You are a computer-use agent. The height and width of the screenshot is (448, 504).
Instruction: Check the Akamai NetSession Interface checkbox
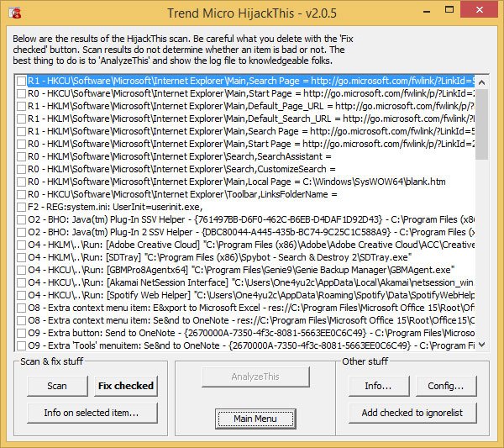22,282
